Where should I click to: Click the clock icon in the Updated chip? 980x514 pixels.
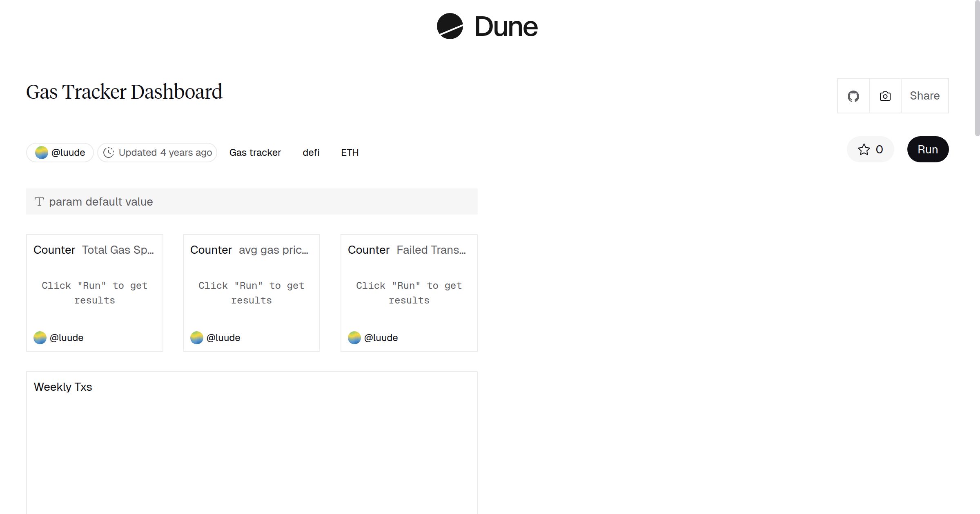(x=109, y=152)
